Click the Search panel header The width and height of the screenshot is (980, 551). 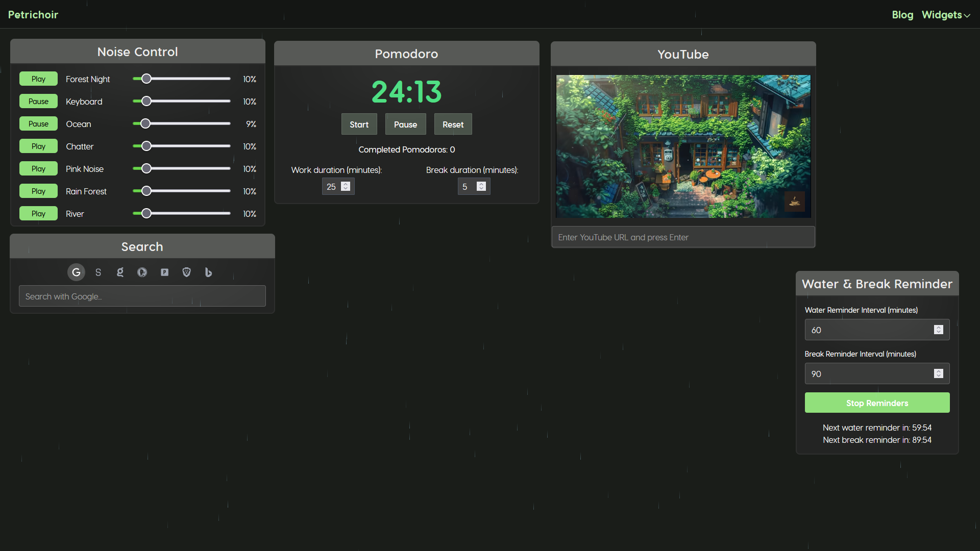click(x=142, y=246)
